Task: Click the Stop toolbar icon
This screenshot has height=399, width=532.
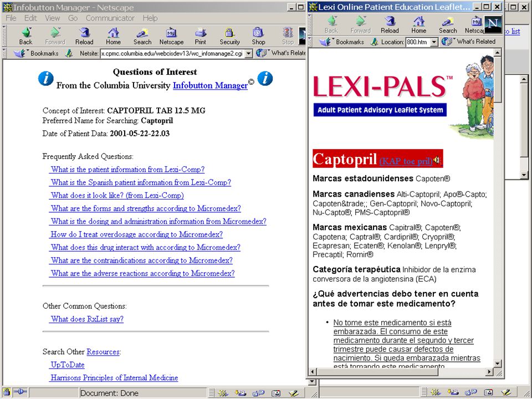Action: [x=288, y=37]
